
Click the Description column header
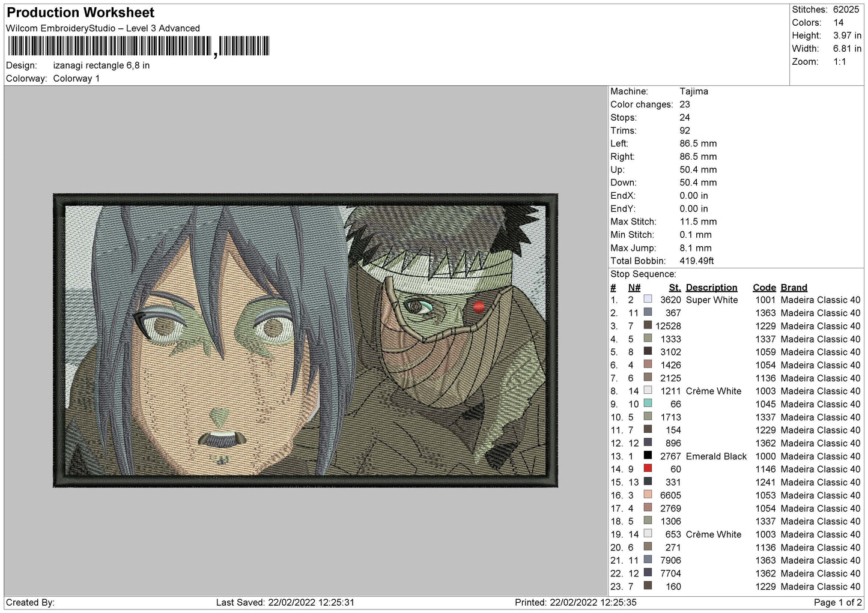[711, 288]
